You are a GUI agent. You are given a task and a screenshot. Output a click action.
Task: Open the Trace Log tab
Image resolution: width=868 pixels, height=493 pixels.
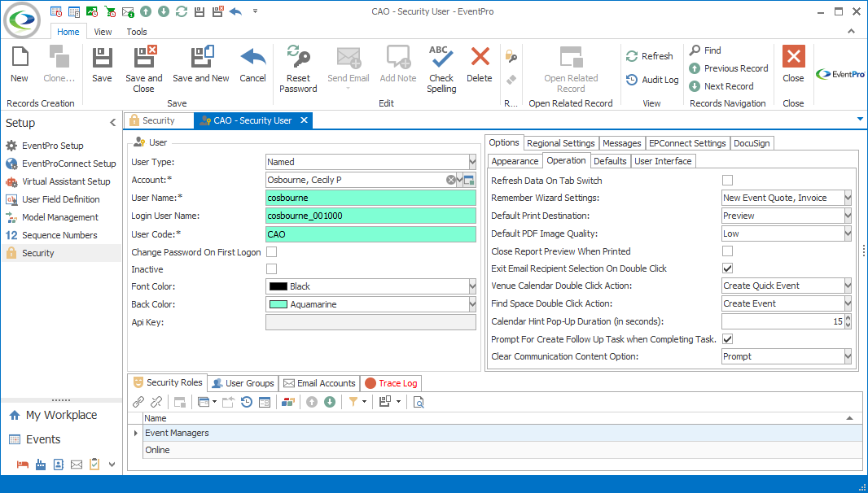(391, 383)
